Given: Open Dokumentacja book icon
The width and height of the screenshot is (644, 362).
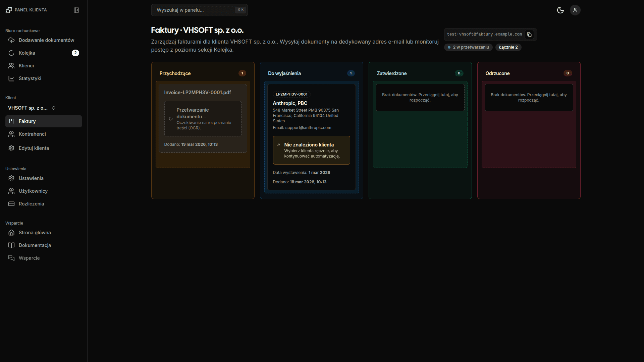Looking at the screenshot, I should pos(11,245).
